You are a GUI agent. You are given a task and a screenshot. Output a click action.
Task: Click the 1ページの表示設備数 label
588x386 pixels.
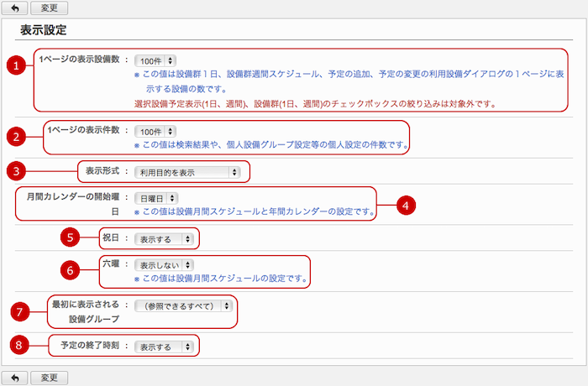[79, 60]
